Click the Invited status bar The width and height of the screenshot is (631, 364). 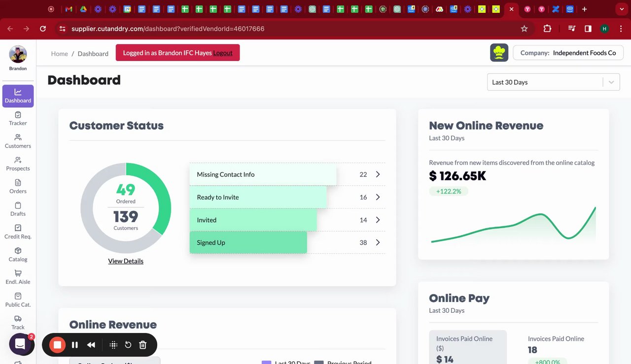[x=253, y=220]
